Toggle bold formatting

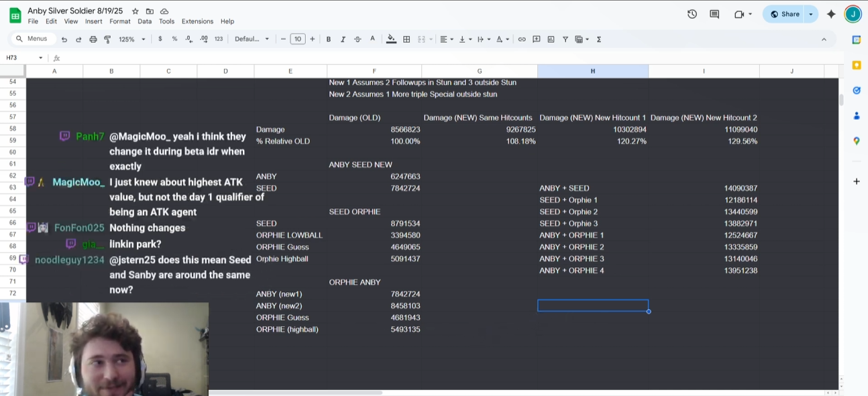pos(329,40)
